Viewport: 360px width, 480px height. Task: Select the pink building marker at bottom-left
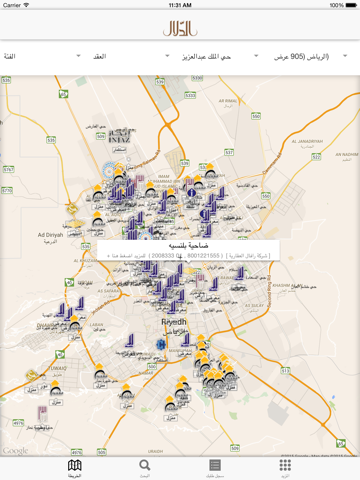(42, 413)
